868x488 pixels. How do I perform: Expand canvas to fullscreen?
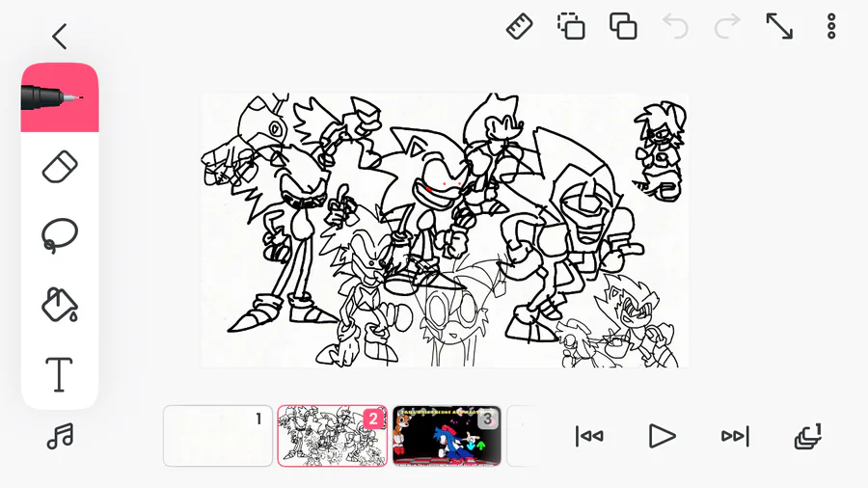(779, 27)
